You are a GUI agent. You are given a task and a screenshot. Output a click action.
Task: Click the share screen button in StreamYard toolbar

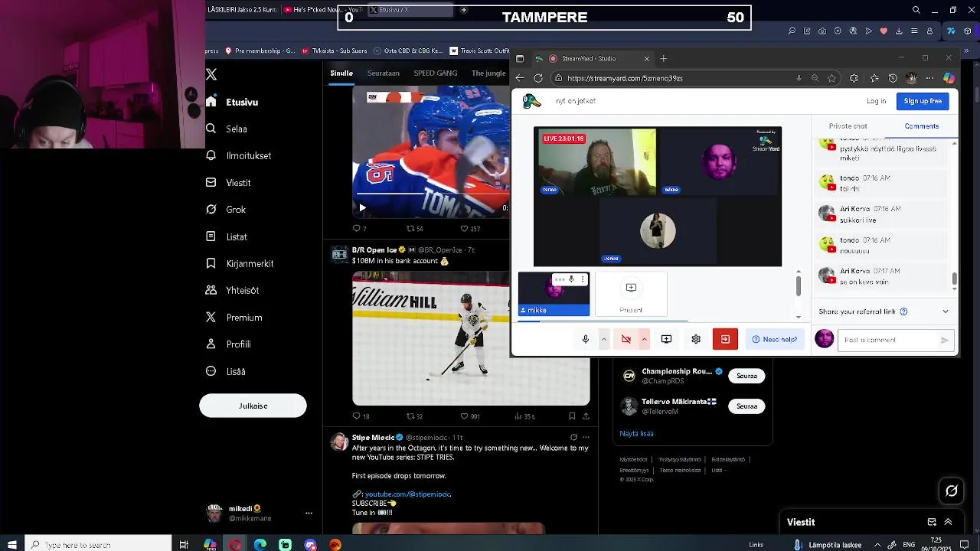point(666,339)
